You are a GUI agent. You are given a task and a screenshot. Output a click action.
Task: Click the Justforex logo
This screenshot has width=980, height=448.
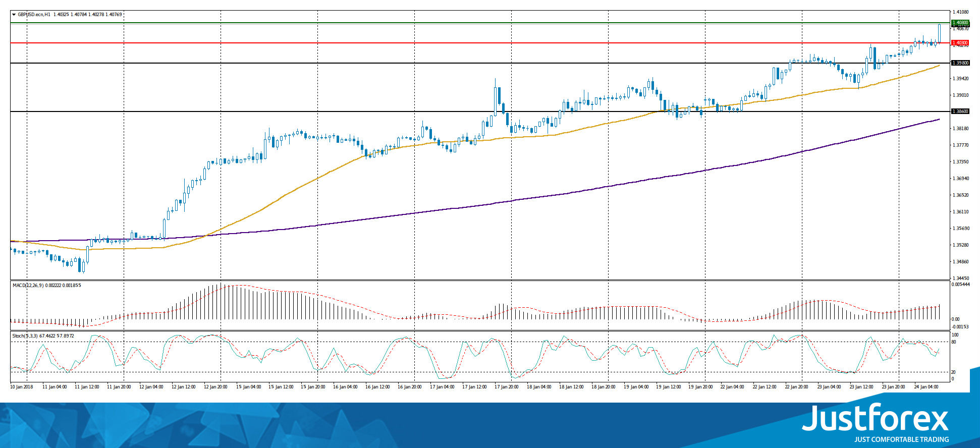point(876,417)
